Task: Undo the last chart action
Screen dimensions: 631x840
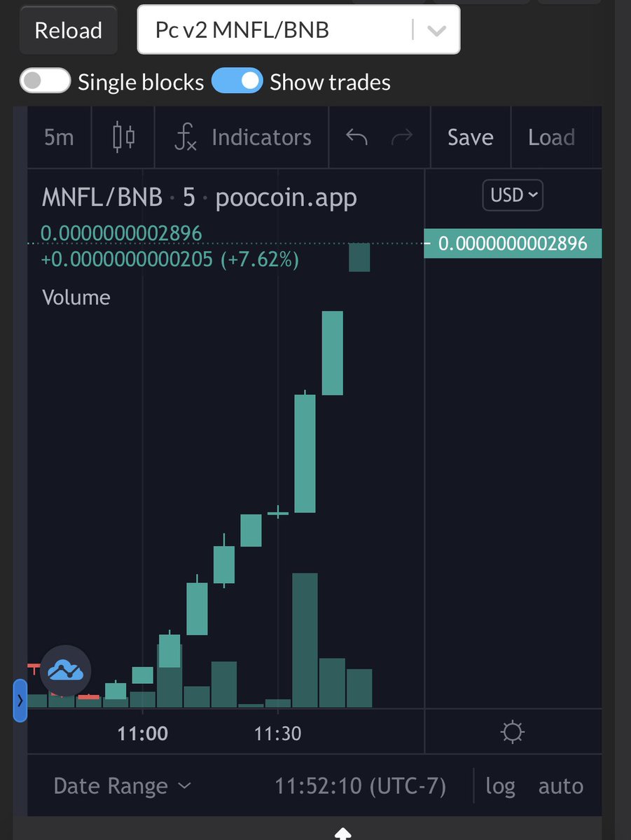Action: coord(356,137)
